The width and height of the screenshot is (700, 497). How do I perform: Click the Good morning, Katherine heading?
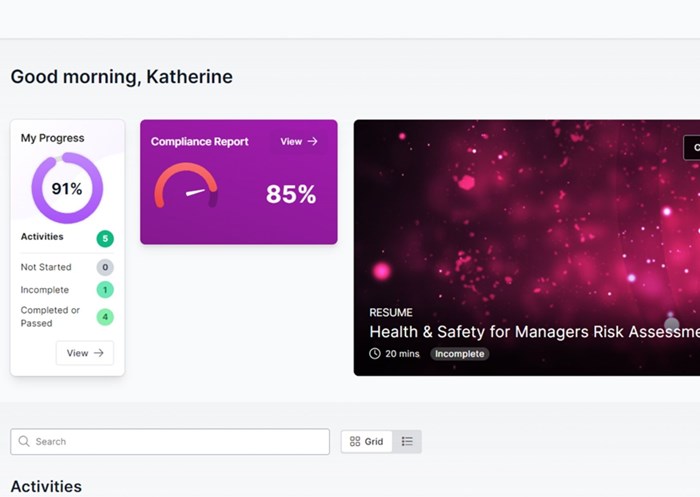(121, 77)
